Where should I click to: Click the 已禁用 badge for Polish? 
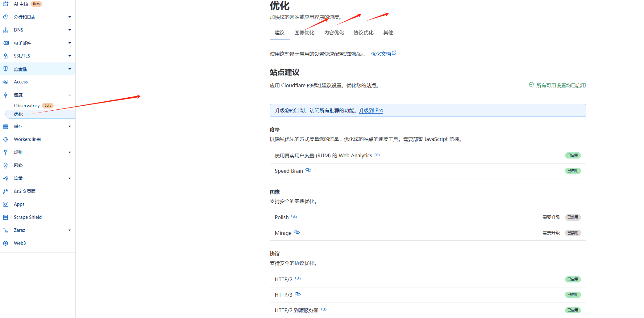coord(573,217)
